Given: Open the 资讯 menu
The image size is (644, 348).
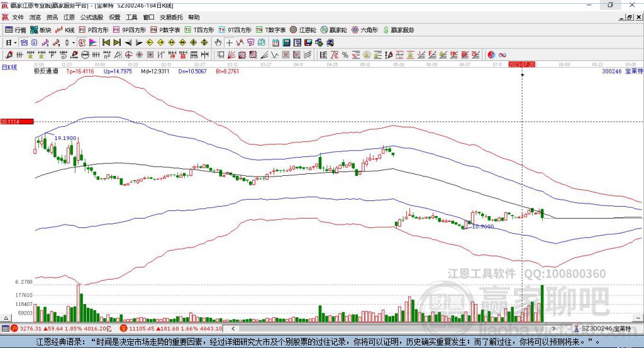Looking at the screenshot, I should (52, 17).
